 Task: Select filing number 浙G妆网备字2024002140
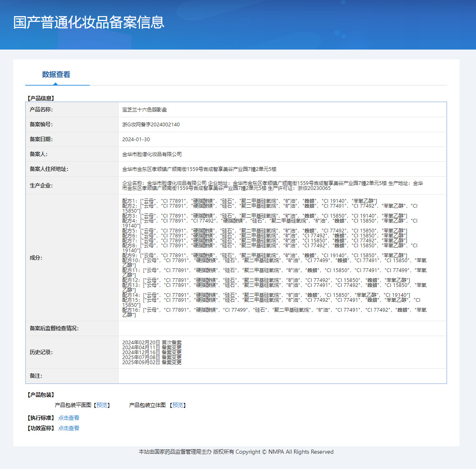(x=151, y=124)
